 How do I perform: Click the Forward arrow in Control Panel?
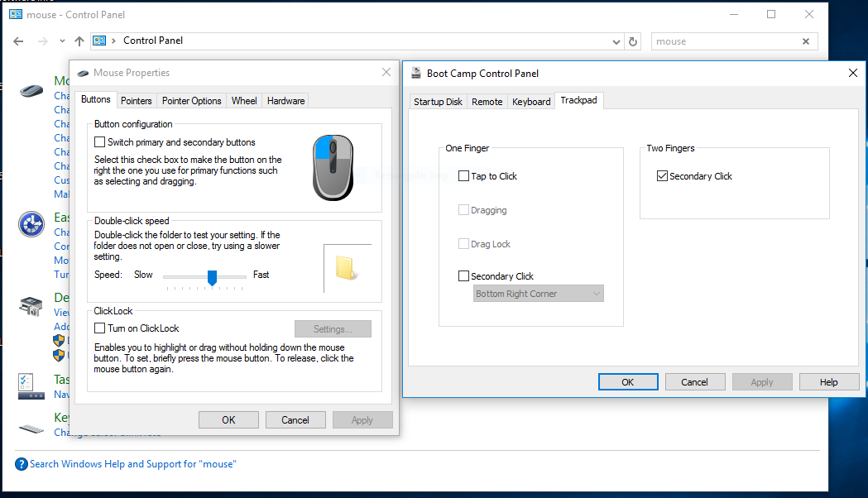tap(43, 41)
